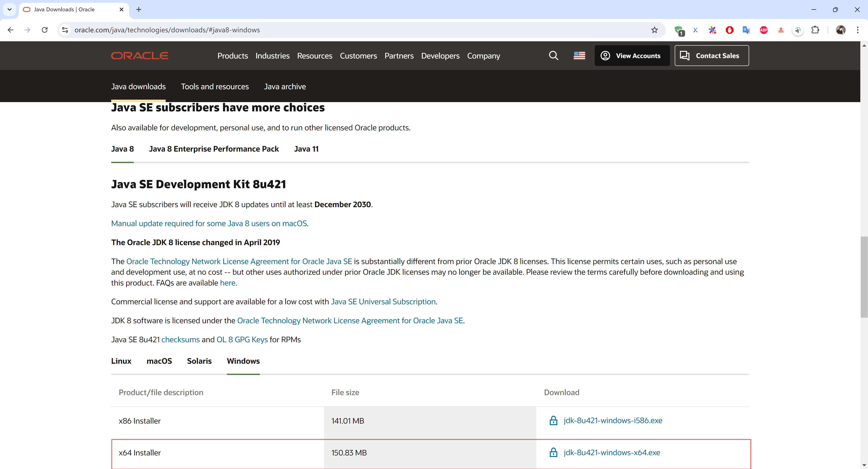Expand the tab search dropdown arrow

coord(9,9)
